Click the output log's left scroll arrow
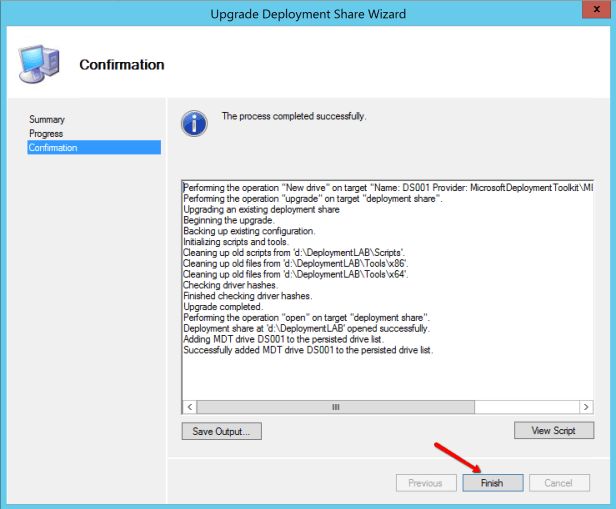616x509 pixels. [189, 408]
